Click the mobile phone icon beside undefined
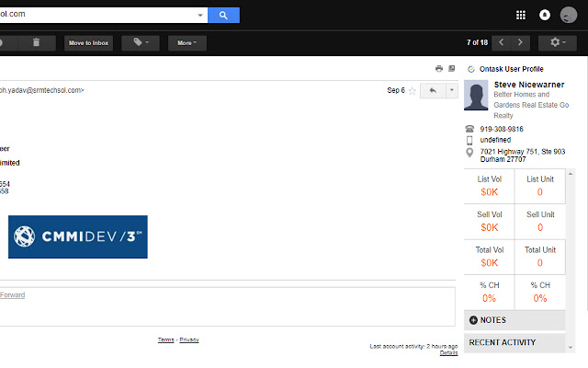Image resolution: width=588 pixels, height=368 pixels. tap(469, 141)
